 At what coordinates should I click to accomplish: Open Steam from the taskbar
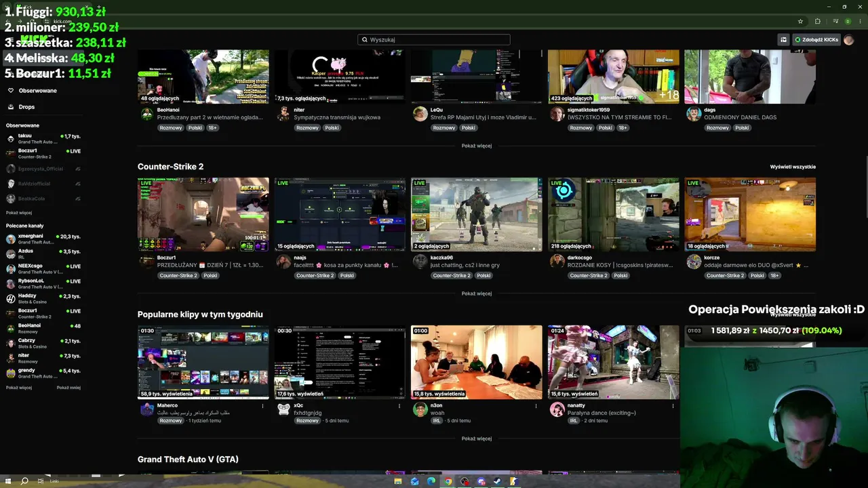tap(497, 481)
